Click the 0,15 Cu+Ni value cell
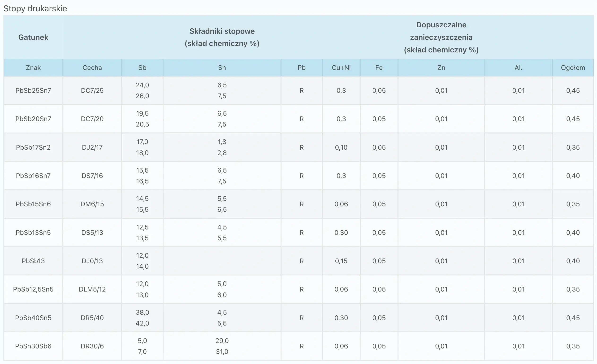This screenshot has height=364, width=597. coord(341,261)
